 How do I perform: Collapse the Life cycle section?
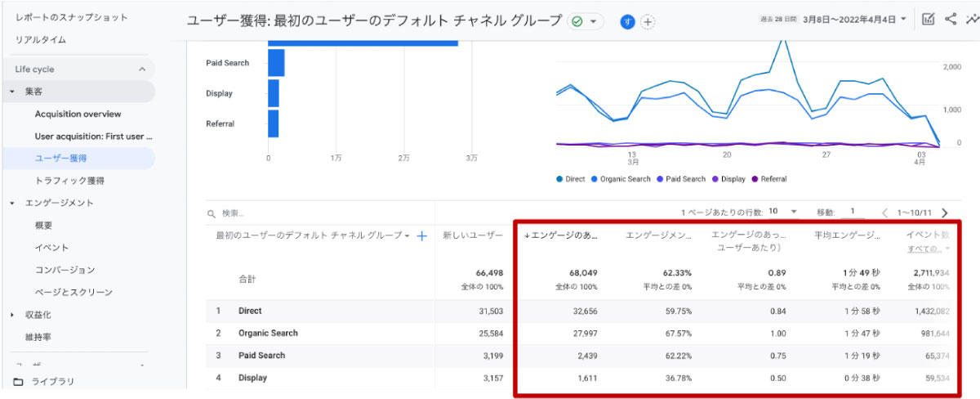pyautogui.click(x=142, y=69)
